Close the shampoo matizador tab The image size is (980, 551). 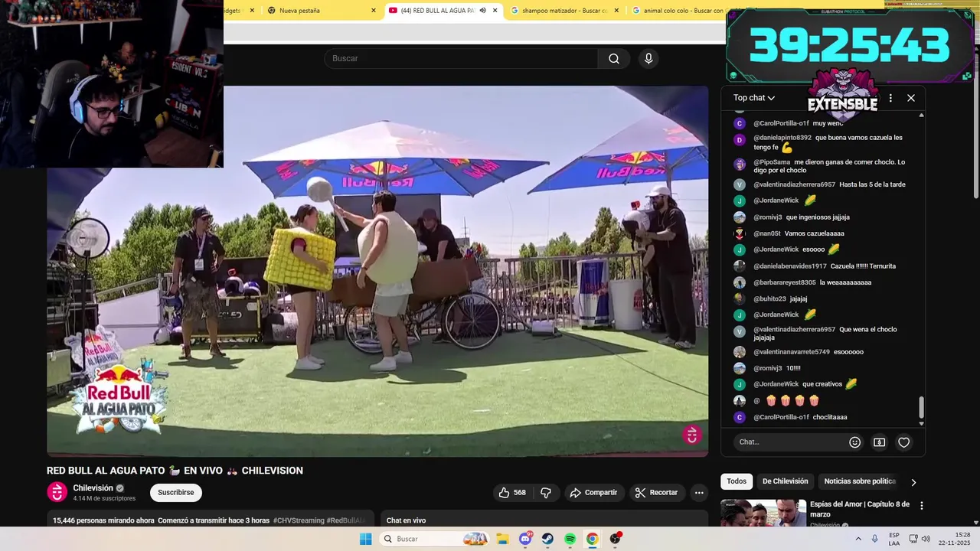tap(616, 11)
